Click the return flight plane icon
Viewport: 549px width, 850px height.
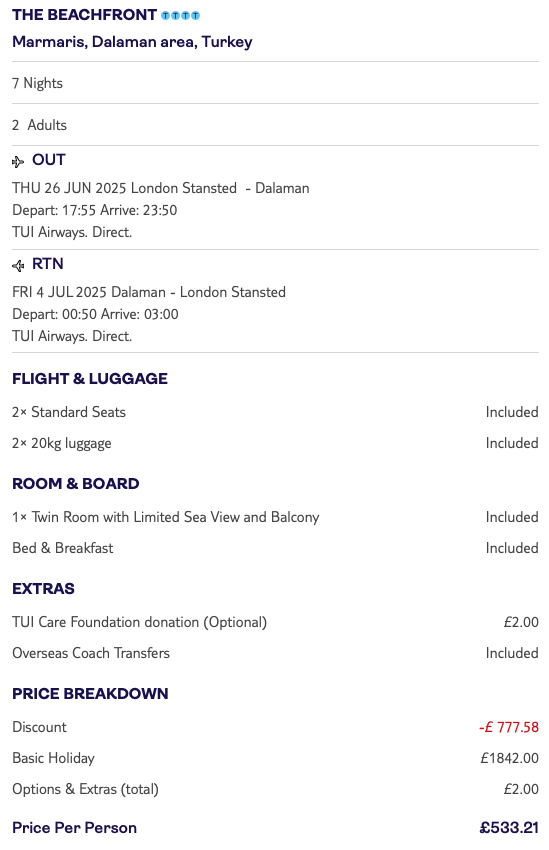18,265
